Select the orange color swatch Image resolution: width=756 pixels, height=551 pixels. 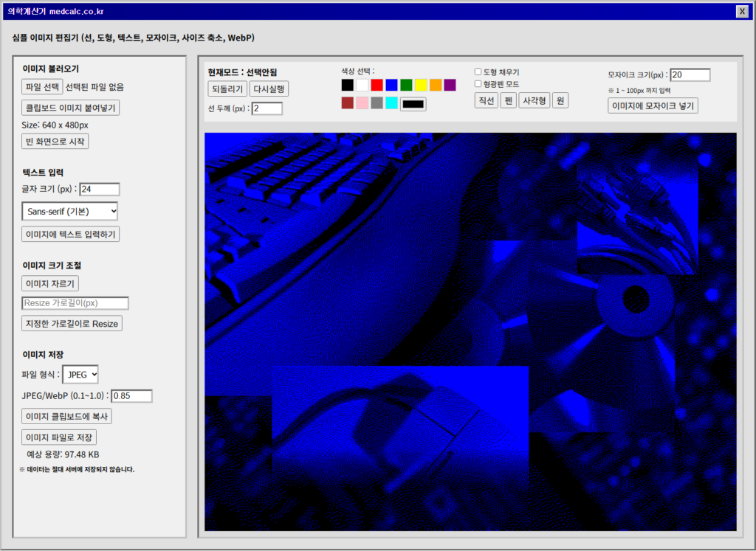tap(436, 86)
